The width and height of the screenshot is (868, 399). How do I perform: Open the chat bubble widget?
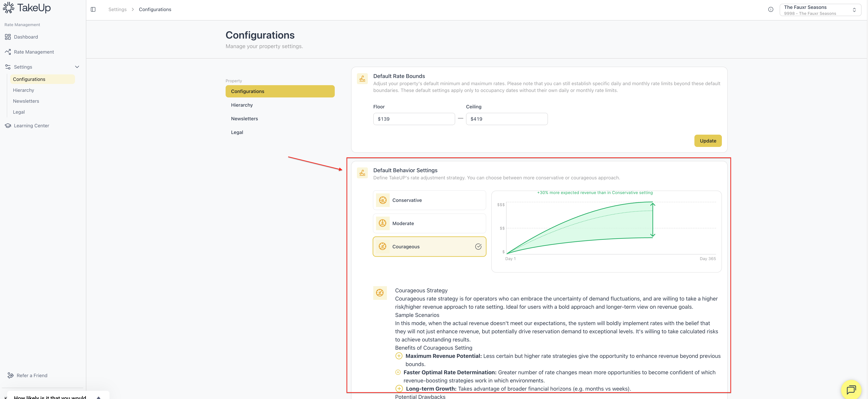click(851, 390)
